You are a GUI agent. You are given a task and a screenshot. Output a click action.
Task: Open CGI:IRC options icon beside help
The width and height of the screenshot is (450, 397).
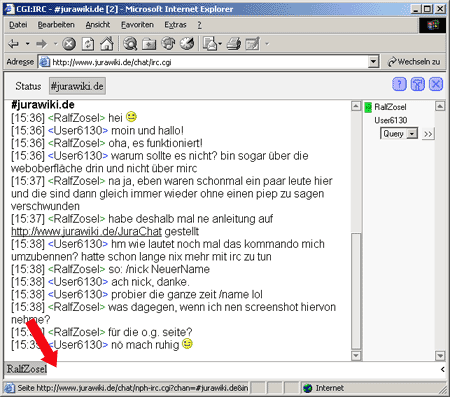418,84
